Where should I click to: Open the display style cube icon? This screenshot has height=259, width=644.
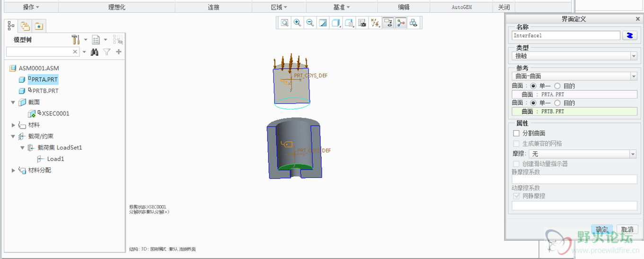point(336,23)
